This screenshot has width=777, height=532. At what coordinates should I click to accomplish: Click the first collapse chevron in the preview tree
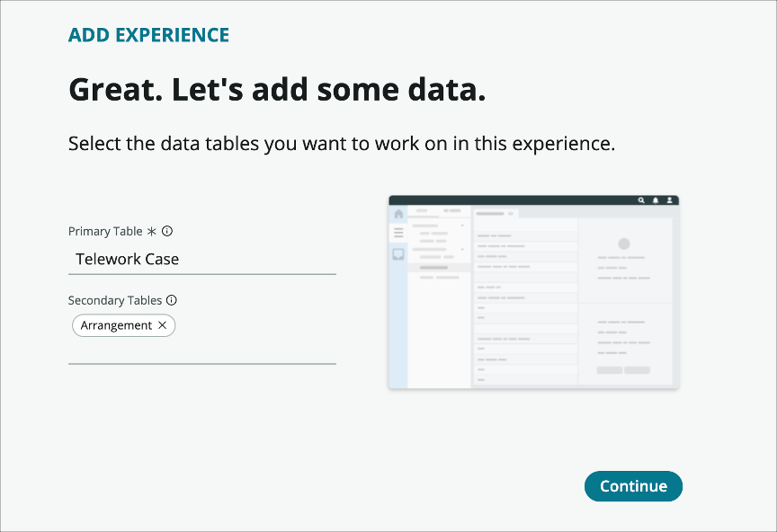(463, 225)
